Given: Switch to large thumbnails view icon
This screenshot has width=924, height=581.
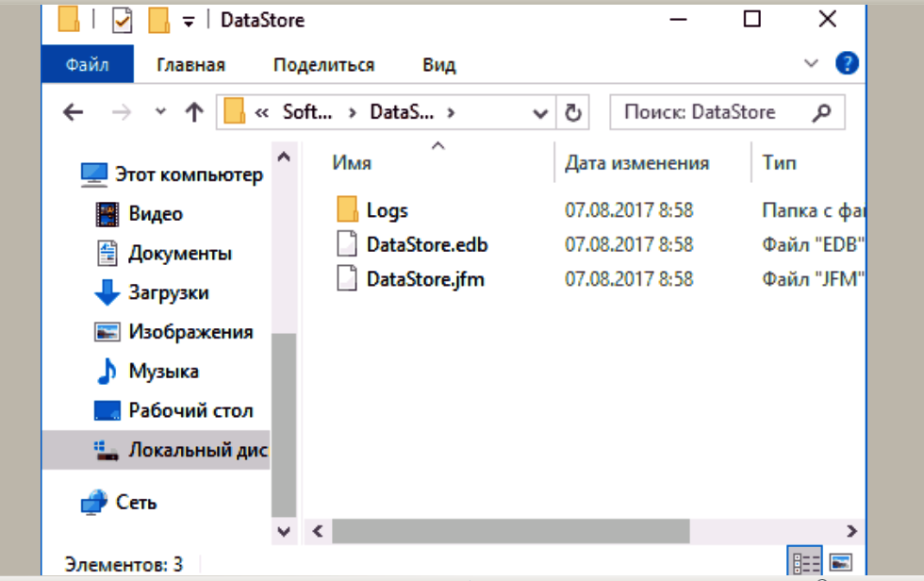Looking at the screenshot, I should [x=840, y=563].
